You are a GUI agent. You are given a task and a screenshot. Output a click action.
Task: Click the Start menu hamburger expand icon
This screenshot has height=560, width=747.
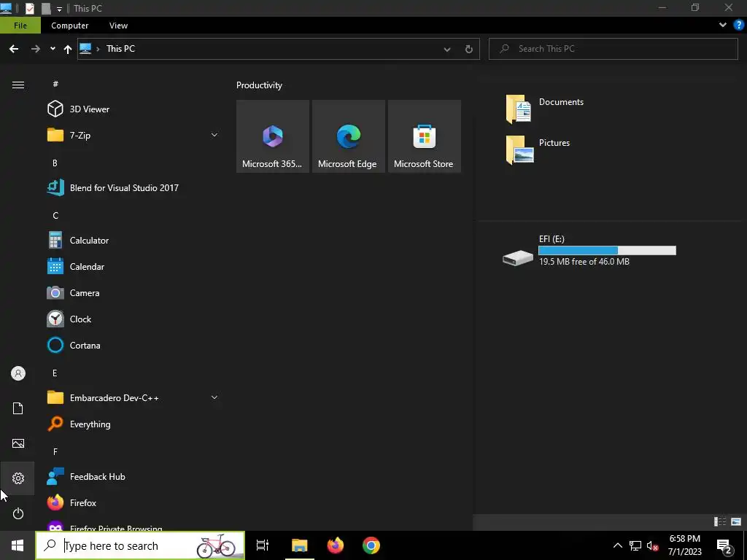pos(18,85)
